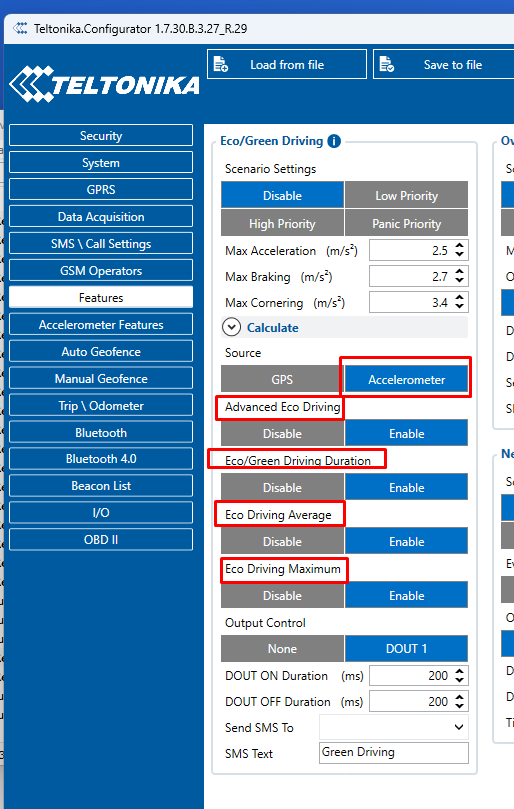Screen dimensions: 514x809
Task: Open Accelerometer Features section
Action: (x=101, y=325)
